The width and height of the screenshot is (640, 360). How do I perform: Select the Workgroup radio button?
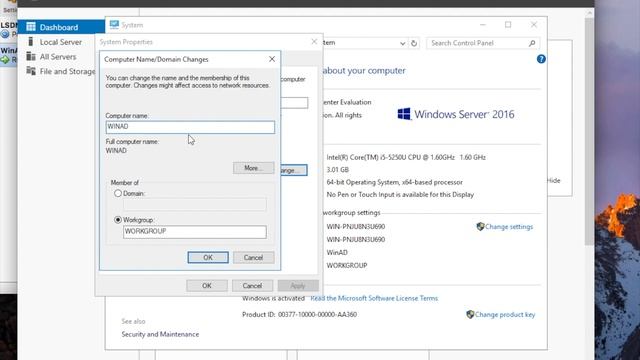coord(118,220)
